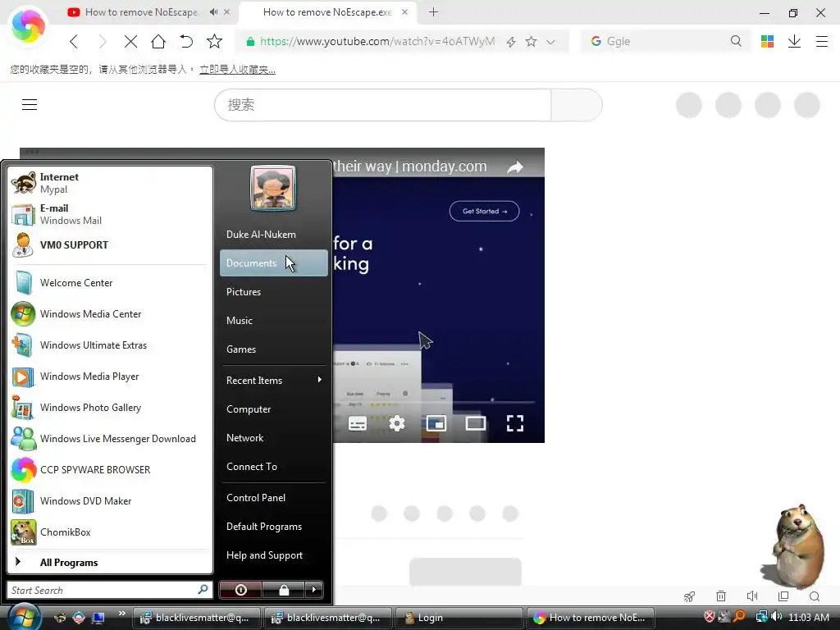
Task: Click the volume speaker icon in the tray
Action: tap(776, 617)
